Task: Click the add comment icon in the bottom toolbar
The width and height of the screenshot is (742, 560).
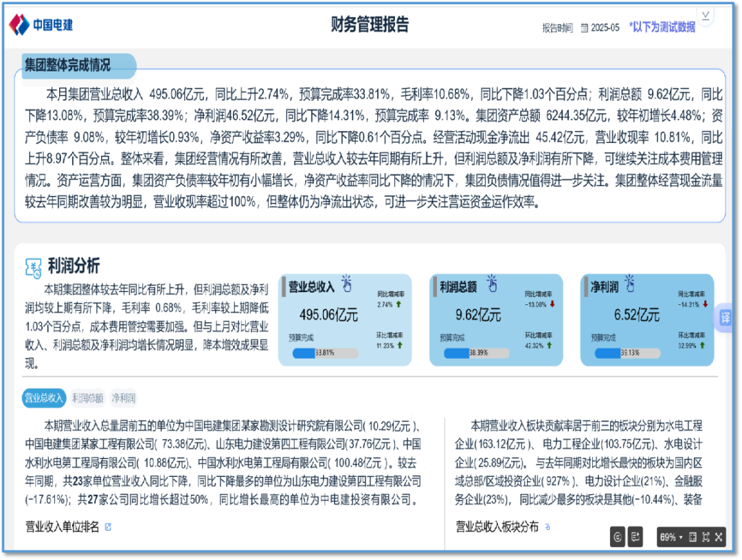Action: [635, 537]
